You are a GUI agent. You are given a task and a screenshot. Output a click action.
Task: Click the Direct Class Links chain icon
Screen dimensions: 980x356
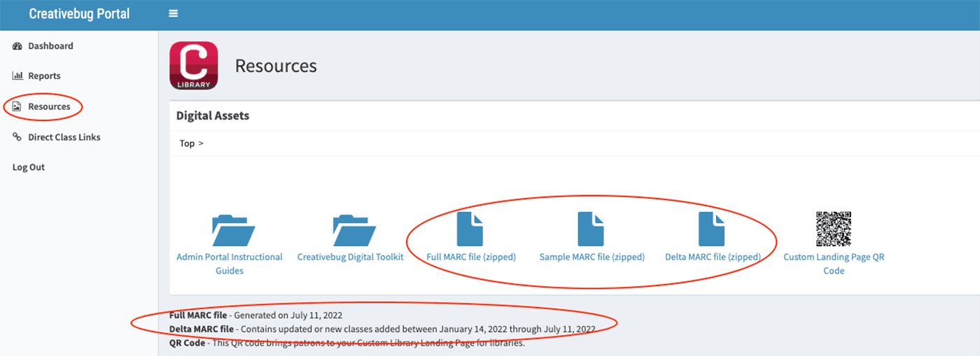[x=17, y=137]
